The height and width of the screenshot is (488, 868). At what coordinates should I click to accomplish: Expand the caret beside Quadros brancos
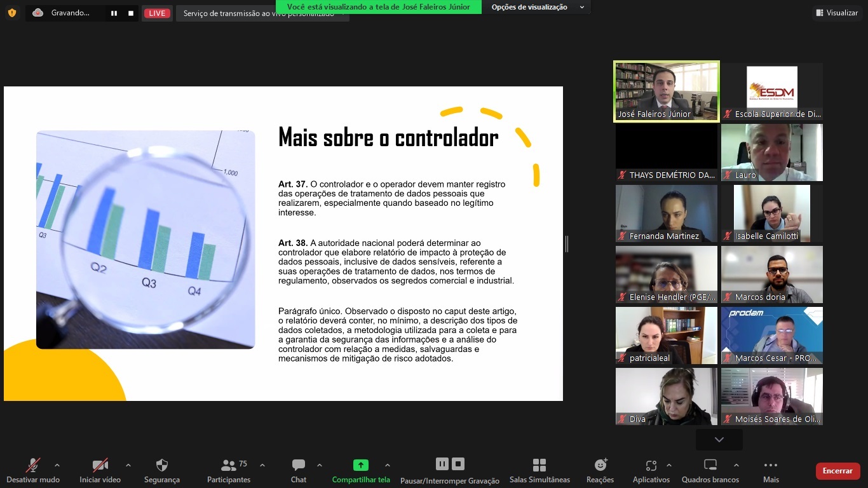pyautogui.click(x=736, y=465)
